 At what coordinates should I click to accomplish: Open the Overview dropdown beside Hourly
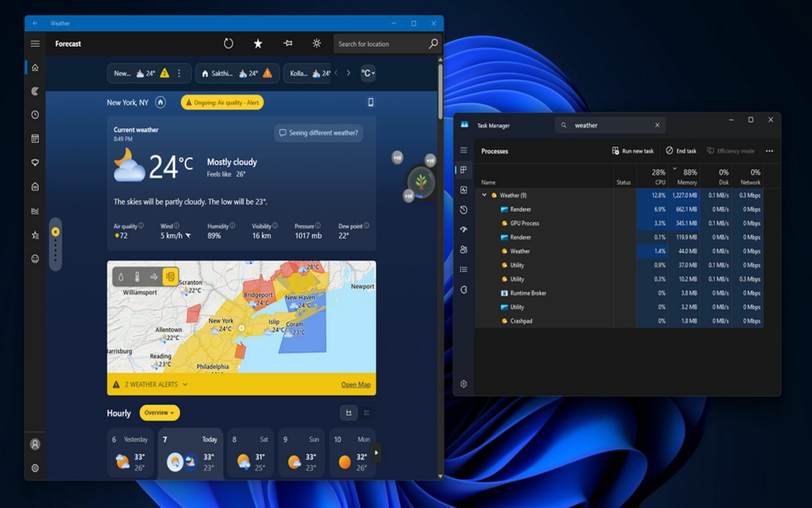tap(160, 413)
